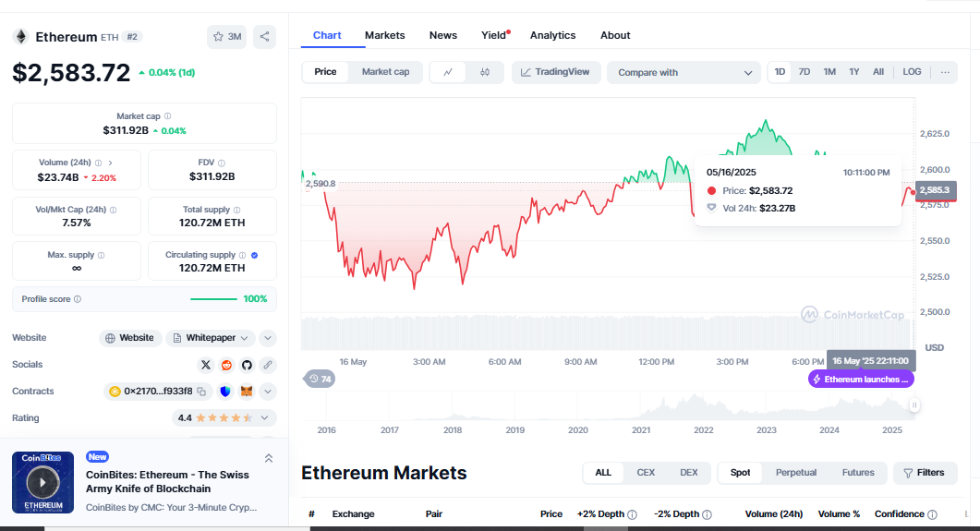Open the TradingView chart button
Screen dimensions: 980x531
(556, 72)
